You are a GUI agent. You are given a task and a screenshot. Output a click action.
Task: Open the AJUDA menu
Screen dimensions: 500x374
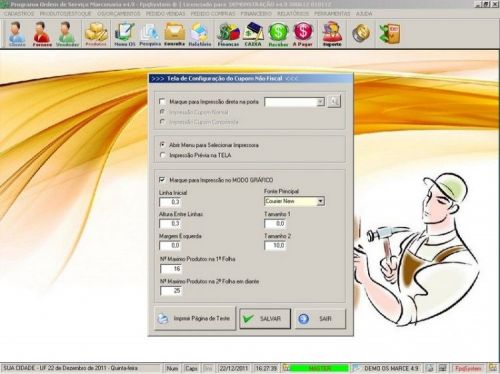[364, 14]
